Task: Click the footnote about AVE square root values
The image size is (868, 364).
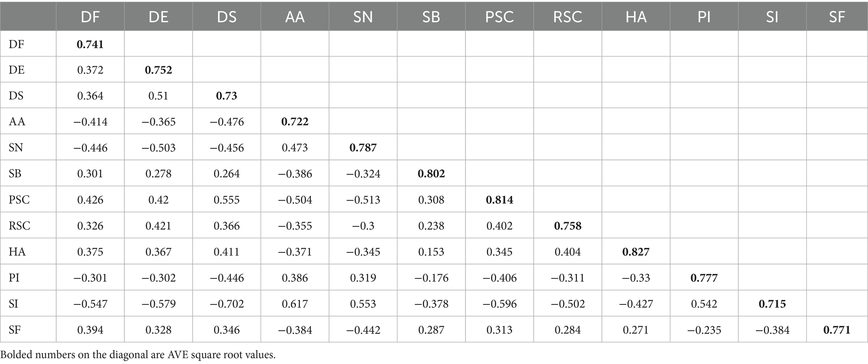Action: (139, 355)
